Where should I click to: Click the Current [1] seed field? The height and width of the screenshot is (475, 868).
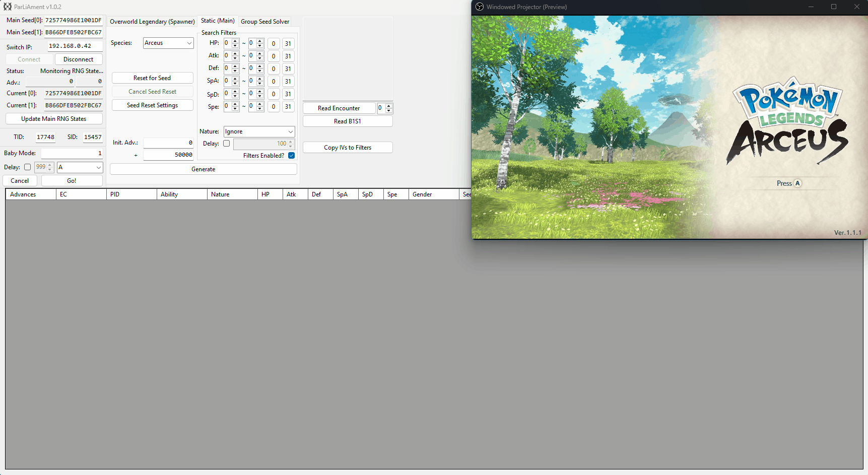click(x=74, y=106)
